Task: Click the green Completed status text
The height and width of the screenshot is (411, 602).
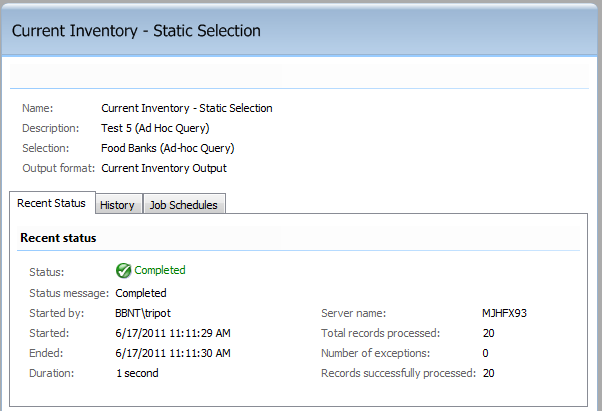Action: coord(160,270)
